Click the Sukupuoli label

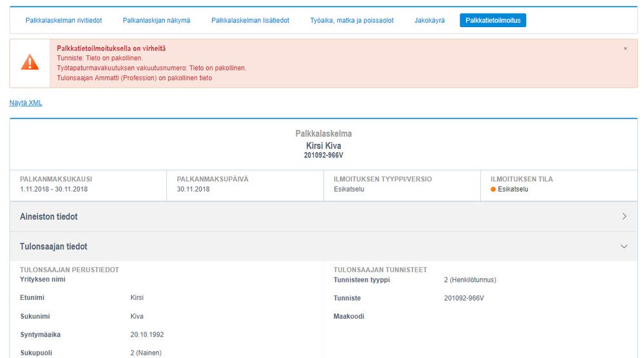coord(36,353)
